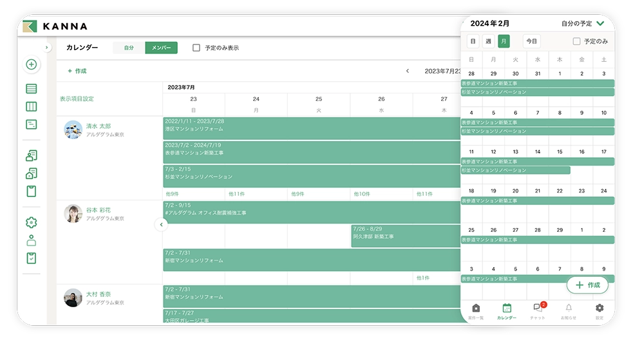Image resolution: width=644 pixels, height=340 pixels.
Task: Collapse the member column with round chevron
Action: [x=162, y=225]
